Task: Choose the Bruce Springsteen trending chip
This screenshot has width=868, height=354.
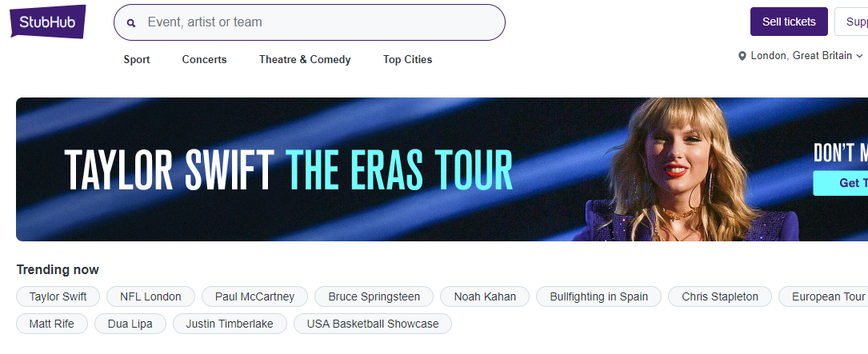Action: point(374,296)
